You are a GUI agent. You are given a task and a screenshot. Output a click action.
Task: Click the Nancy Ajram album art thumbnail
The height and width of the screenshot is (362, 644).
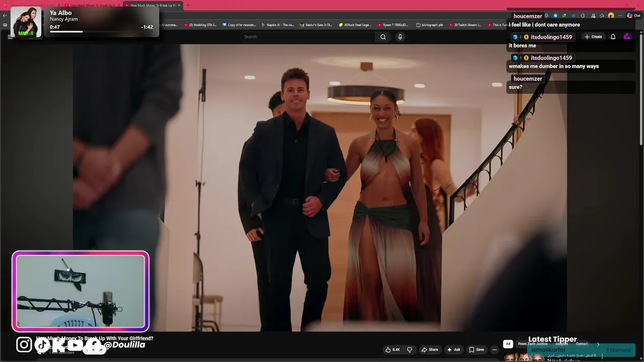pos(26,22)
